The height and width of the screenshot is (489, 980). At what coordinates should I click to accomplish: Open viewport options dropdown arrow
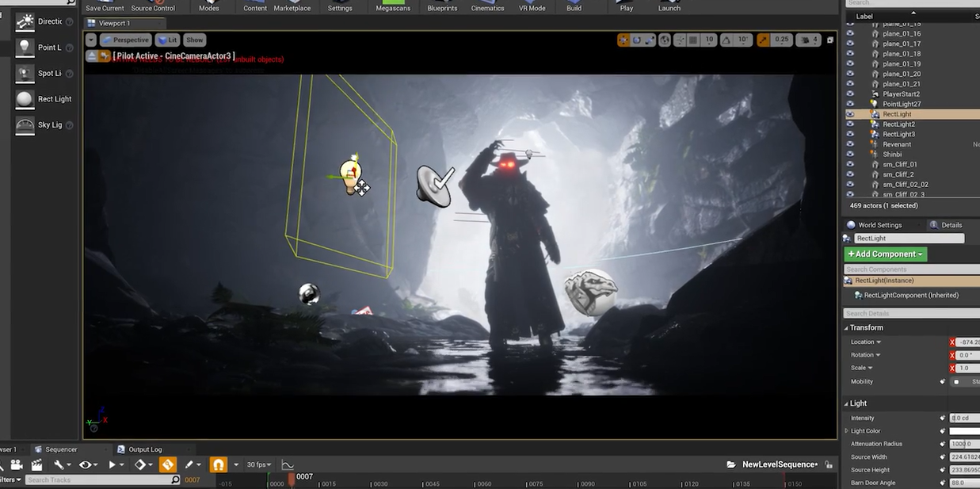coord(91,40)
